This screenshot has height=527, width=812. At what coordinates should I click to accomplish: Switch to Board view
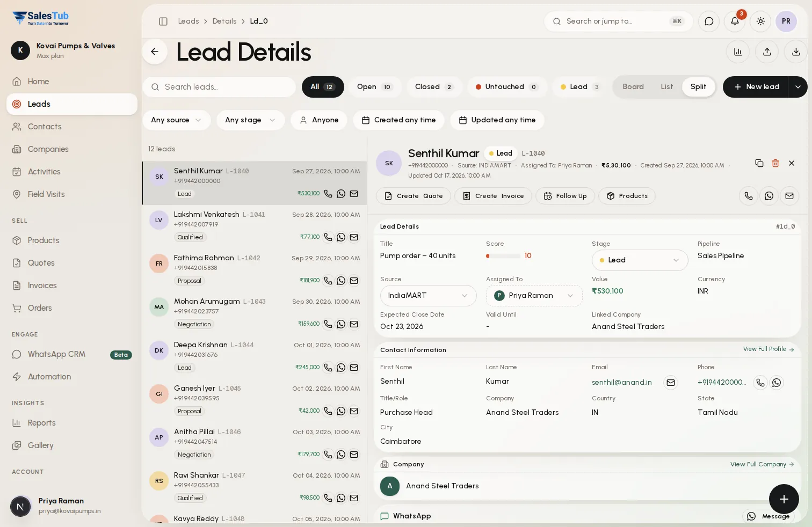coord(633,87)
